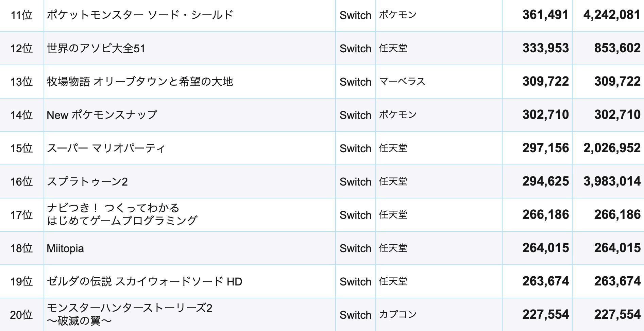Select the スプラトゥーン2 title cell
644x331 pixels.
pos(87,181)
